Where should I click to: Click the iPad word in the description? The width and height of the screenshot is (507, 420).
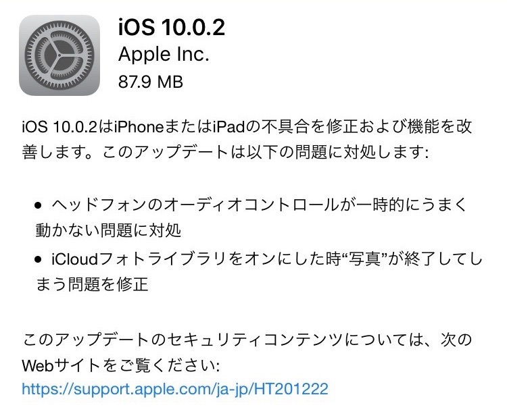click(229, 126)
